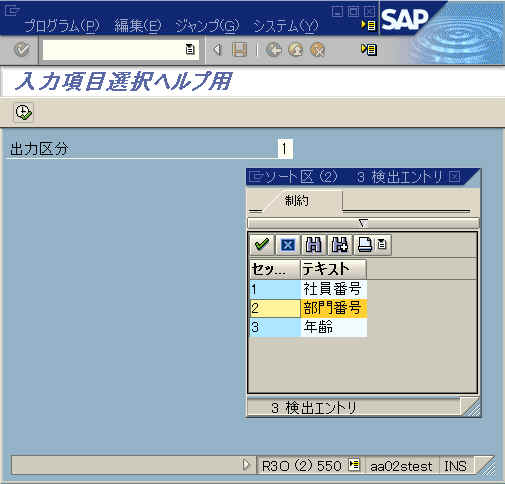Open system info dropdown in status bar
Image resolution: width=505 pixels, height=484 pixels.
(354, 465)
